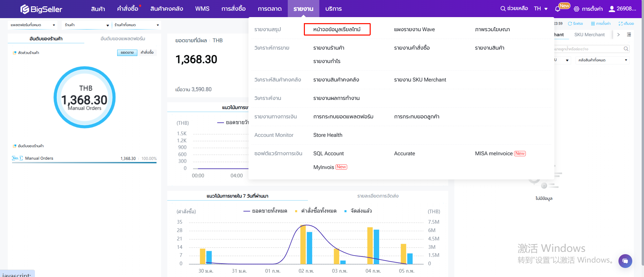
Task: Open the Store Health link
Action: [x=328, y=135]
